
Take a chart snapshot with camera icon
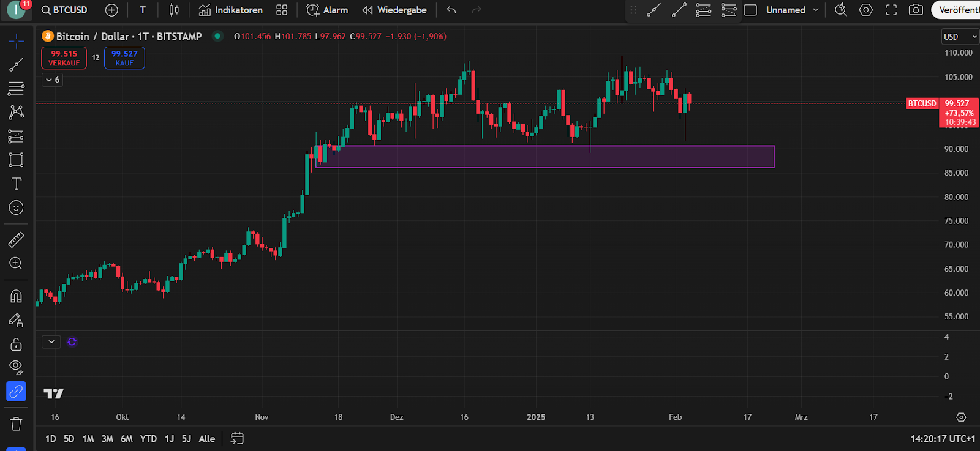916,10
